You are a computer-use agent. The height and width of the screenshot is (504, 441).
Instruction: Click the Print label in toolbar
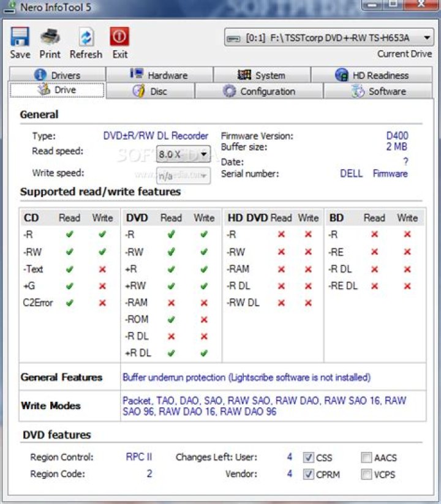coord(50,54)
